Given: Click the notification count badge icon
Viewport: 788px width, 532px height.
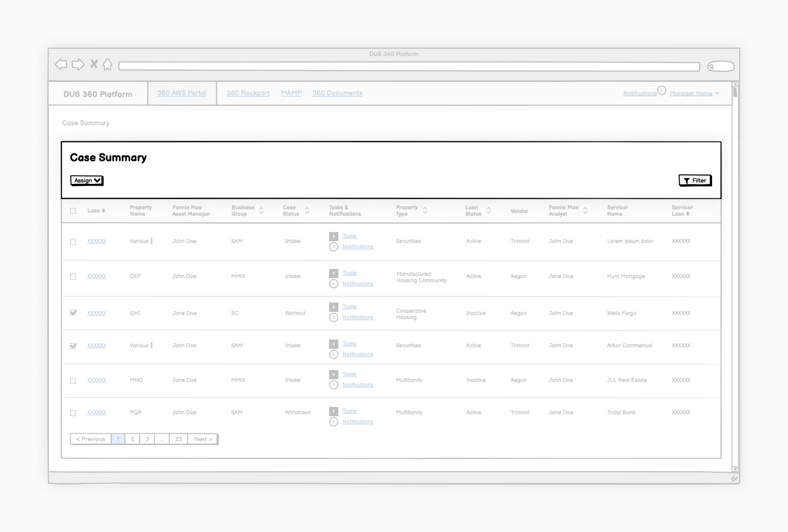Looking at the screenshot, I should pyautogui.click(x=661, y=90).
